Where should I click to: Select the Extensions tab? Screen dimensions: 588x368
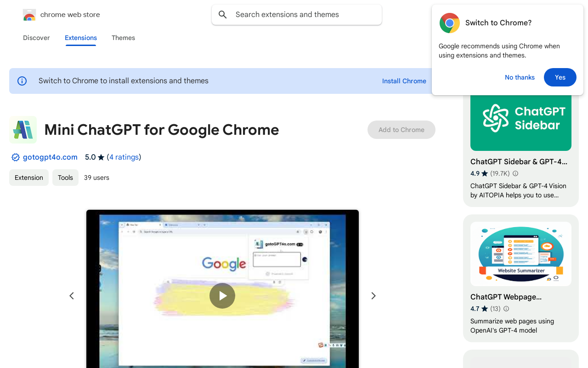point(81,38)
